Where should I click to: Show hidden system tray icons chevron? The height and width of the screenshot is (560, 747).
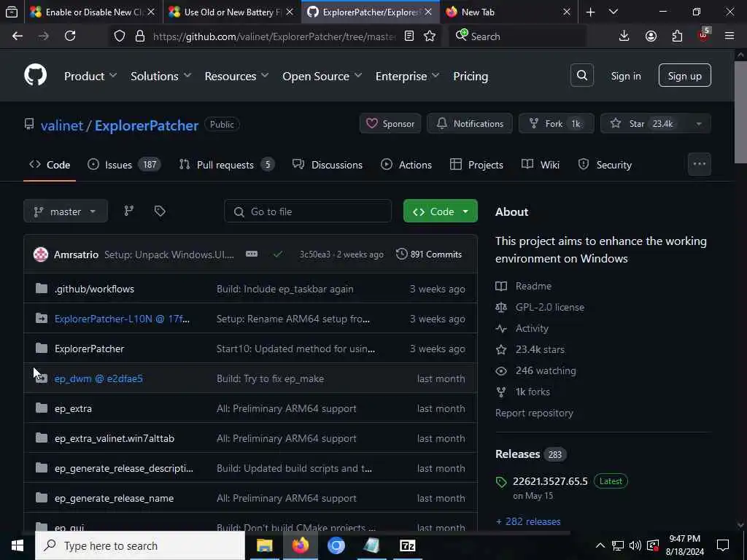600,545
